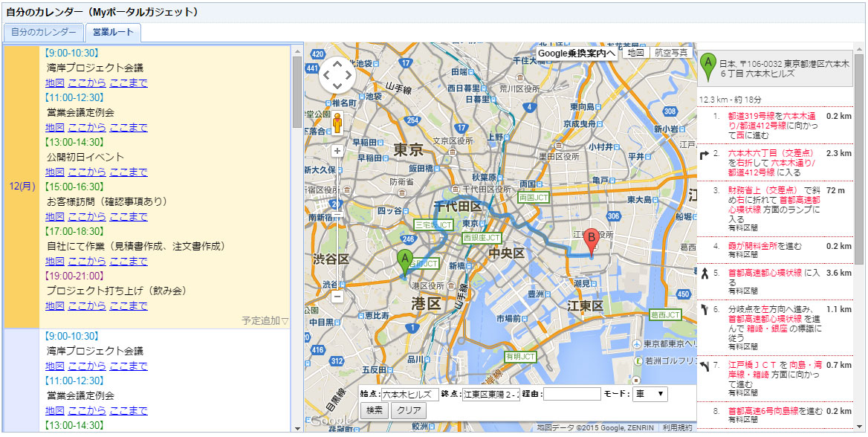Screen dimensions: 868x437
Task: Click green marker A on the map
Action: tap(405, 263)
